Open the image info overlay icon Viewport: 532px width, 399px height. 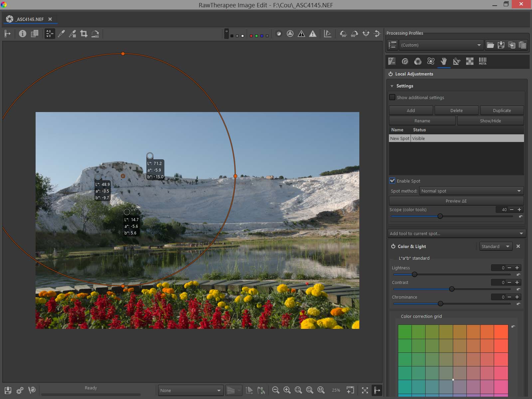[x=22, y=34]
